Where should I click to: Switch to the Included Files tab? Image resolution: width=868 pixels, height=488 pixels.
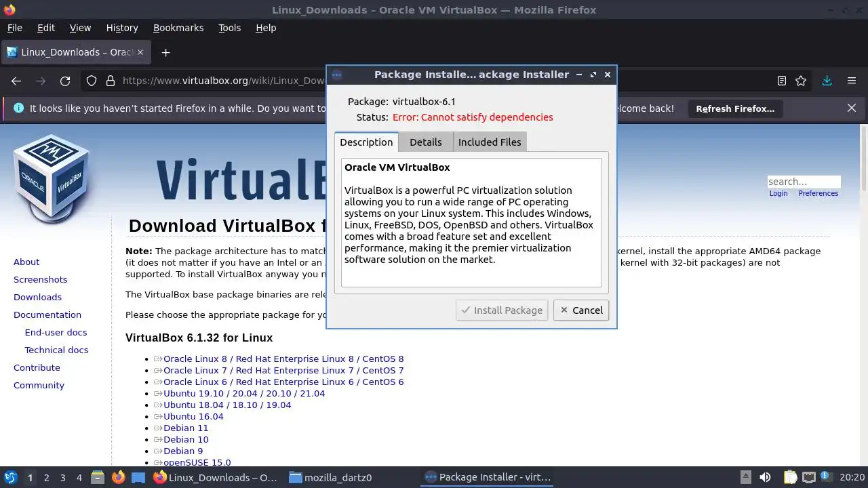(x=490, y=142)
